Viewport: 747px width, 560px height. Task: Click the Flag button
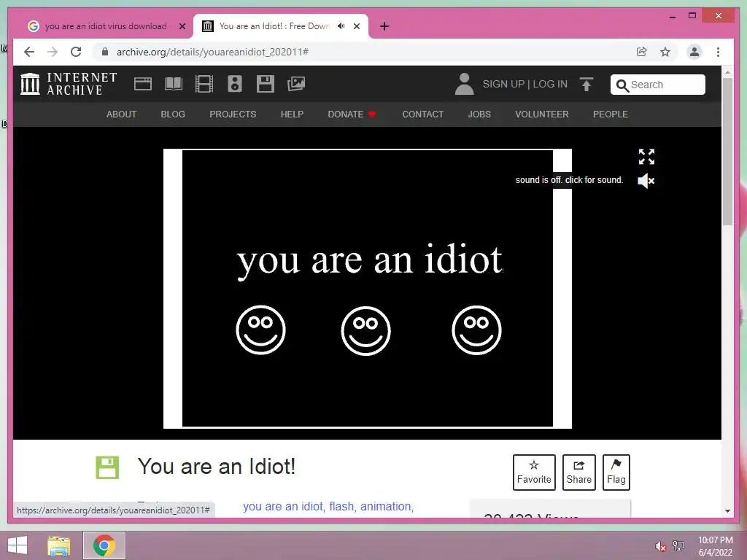pos(616,472)
